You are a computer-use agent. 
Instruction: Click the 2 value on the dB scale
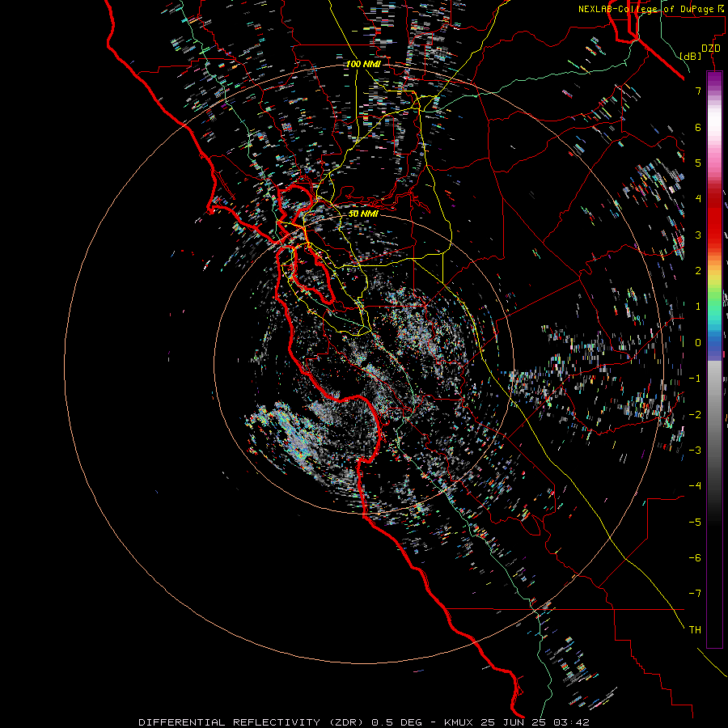tap(698, 271)
